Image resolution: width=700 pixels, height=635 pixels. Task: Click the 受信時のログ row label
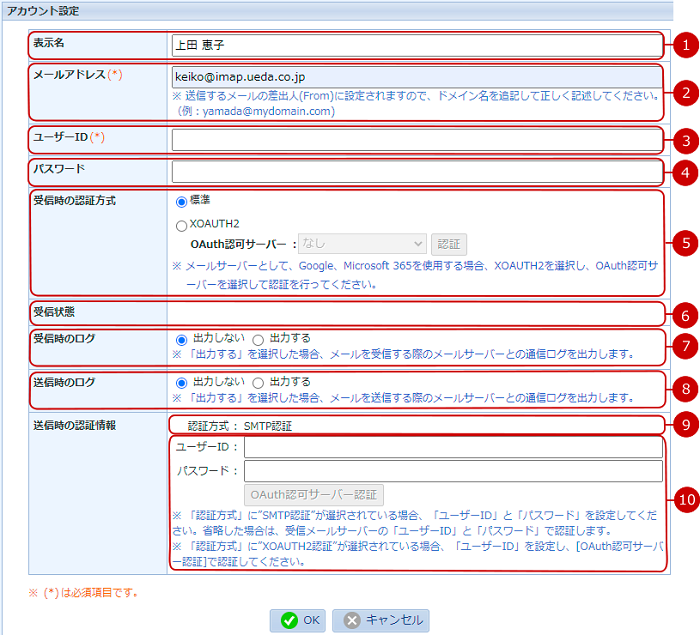64,338
